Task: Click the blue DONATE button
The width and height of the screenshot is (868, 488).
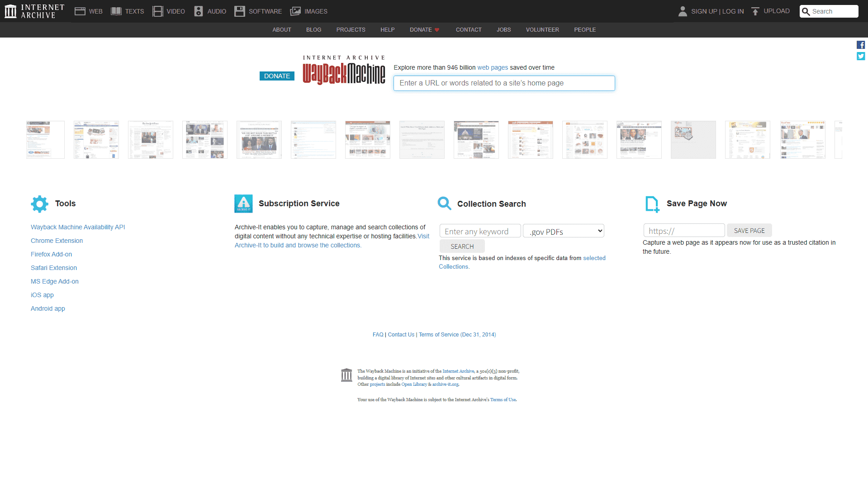Action: pyautogui.click(x=277, y=76)
